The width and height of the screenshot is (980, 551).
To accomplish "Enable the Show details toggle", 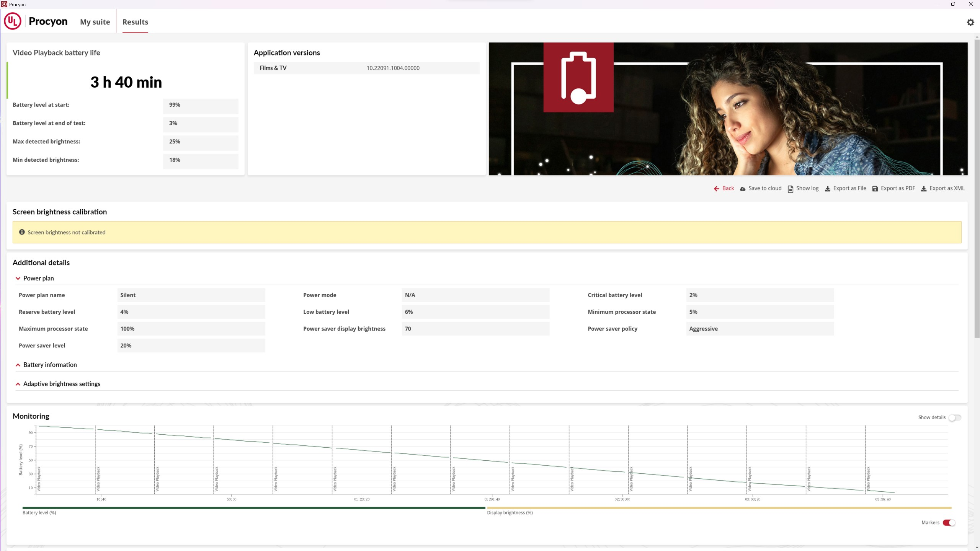I will click(955, 417).
